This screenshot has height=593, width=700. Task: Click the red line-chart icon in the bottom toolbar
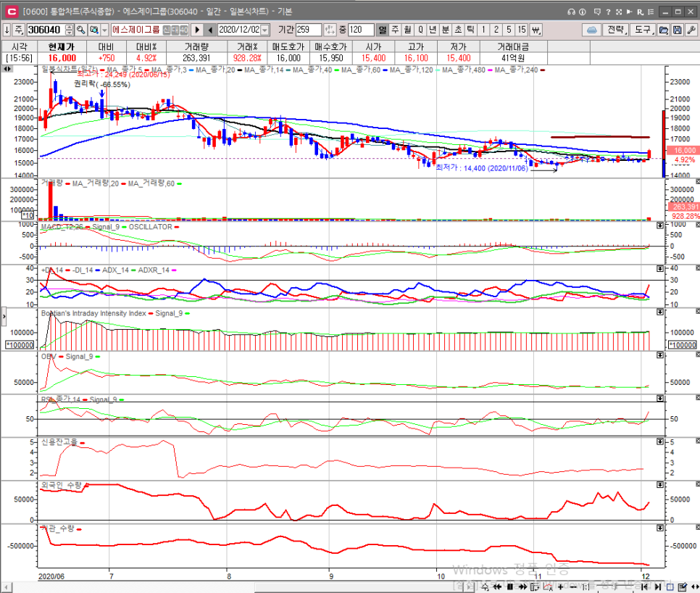(x=548, y=586)
